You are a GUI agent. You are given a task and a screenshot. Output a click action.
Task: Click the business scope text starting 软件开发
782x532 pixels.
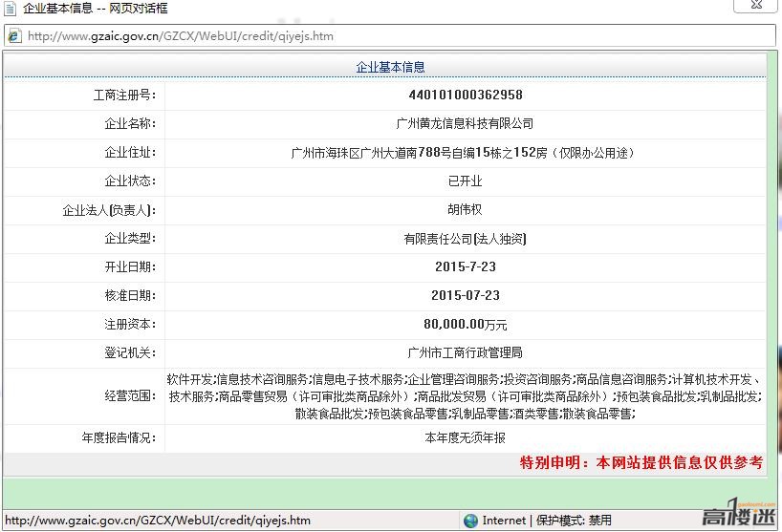point(465,396)
